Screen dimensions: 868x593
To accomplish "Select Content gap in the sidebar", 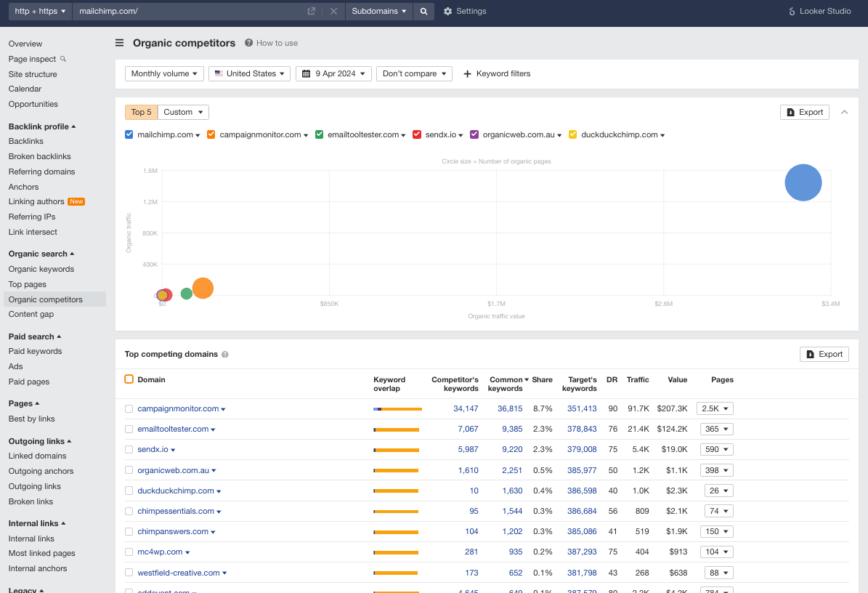I will click(31, 314).
